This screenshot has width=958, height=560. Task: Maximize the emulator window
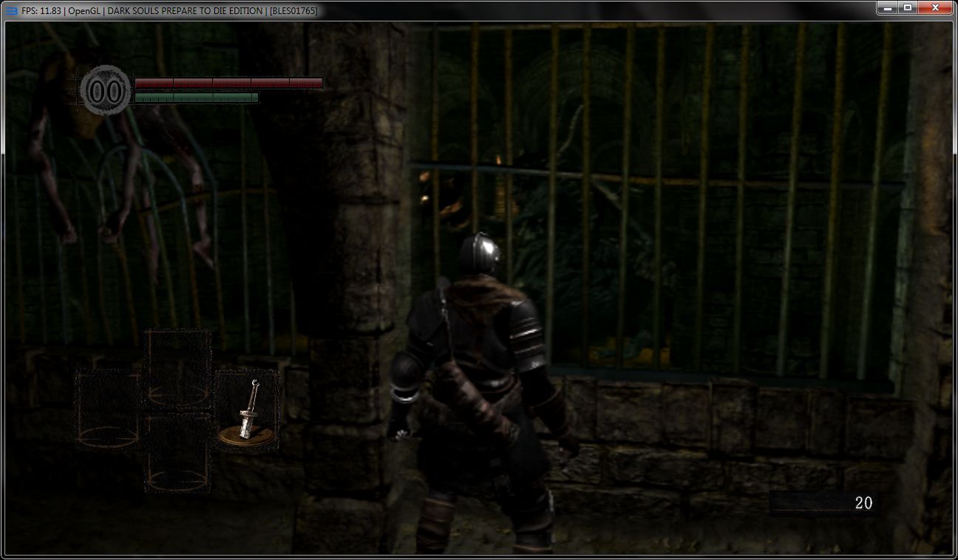[907, 7]
